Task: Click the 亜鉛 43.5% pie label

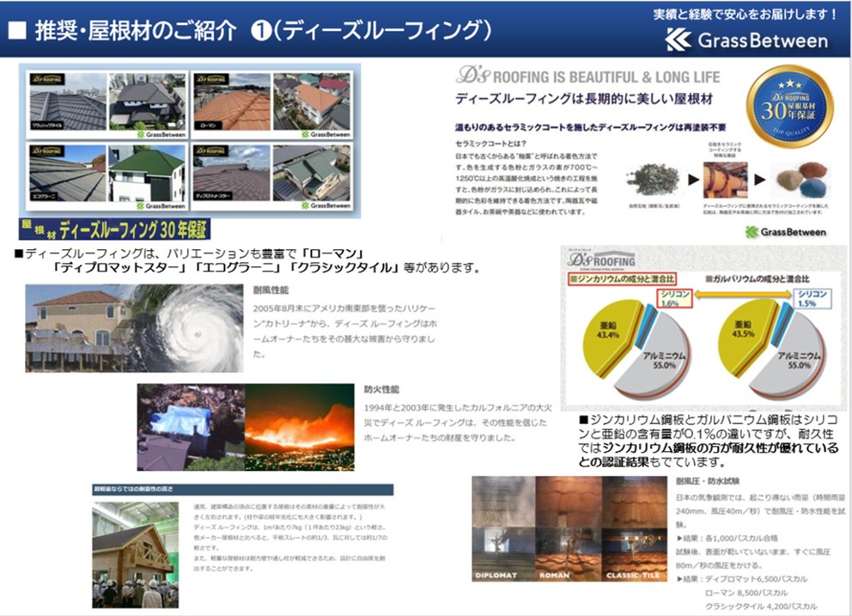Action: pos(743,329)
